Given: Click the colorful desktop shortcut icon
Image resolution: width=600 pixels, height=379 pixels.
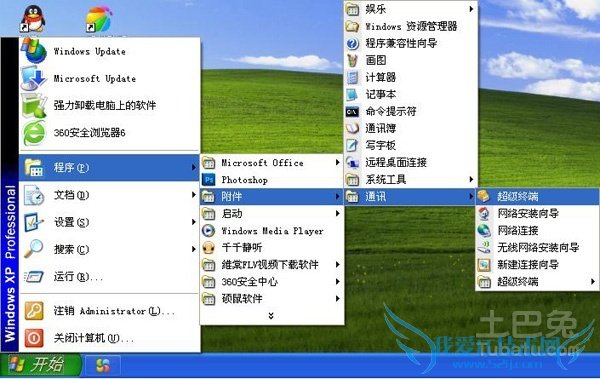Looking at the screenshot, I should (99, 18).
